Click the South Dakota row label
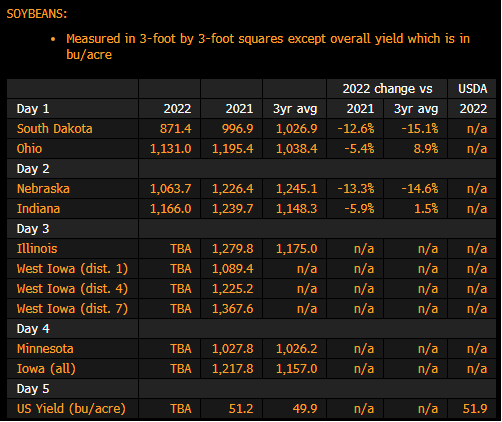This screenshot has height=422, width=502. 55,129
